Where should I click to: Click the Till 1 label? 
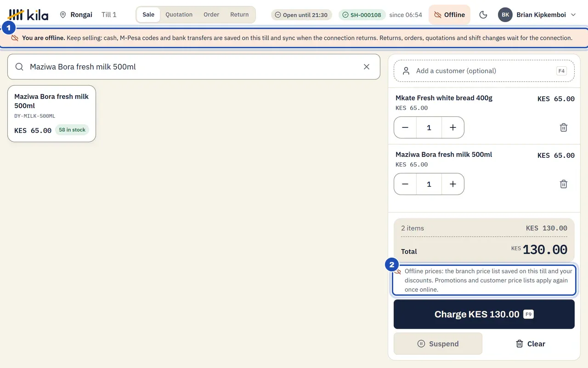[x=109, y=15]
